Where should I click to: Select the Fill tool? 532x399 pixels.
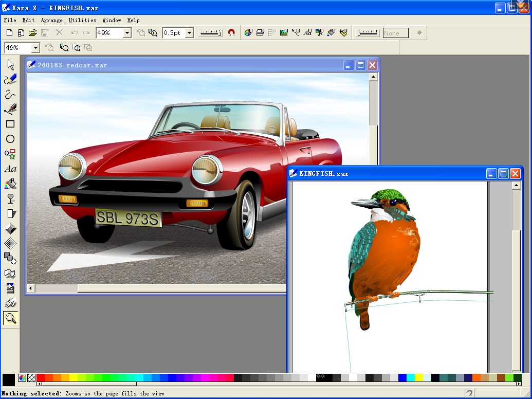coord(10,184)
